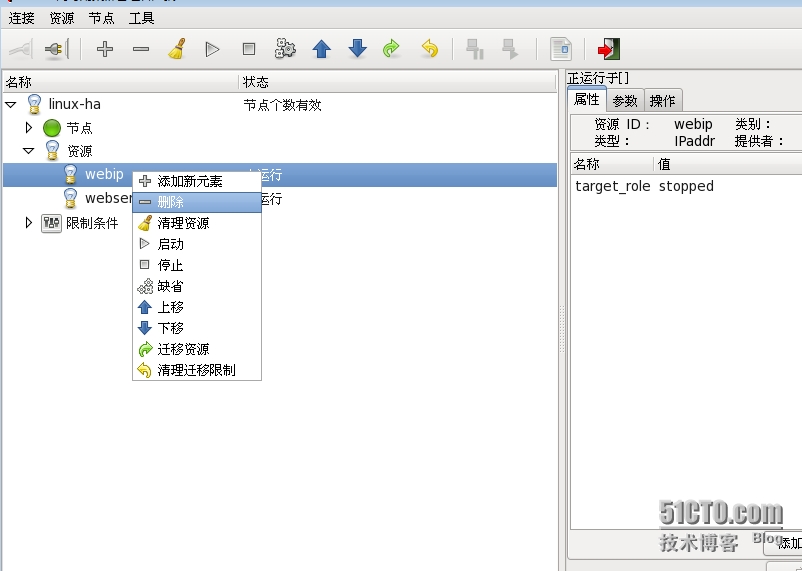Click the green circle icon beside 节点
The image size is (802, 571).
(x=52, y=128)
